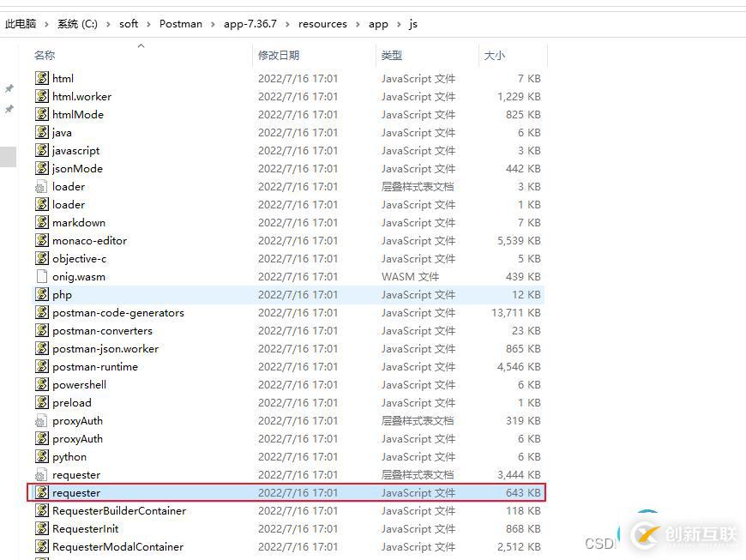This screenshot has height=560, width=746.
Task: Expand the chevron after soft breadcrumb
Action: coord(148,24)
